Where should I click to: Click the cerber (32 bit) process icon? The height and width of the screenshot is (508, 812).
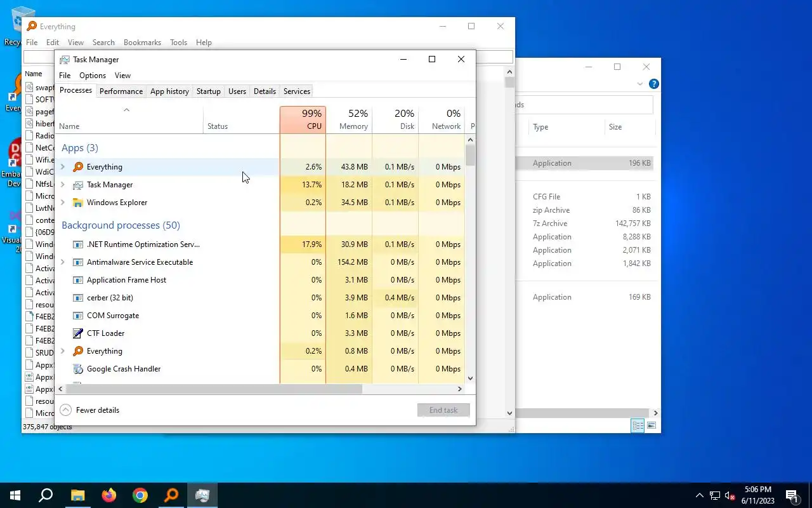[78, 298]
